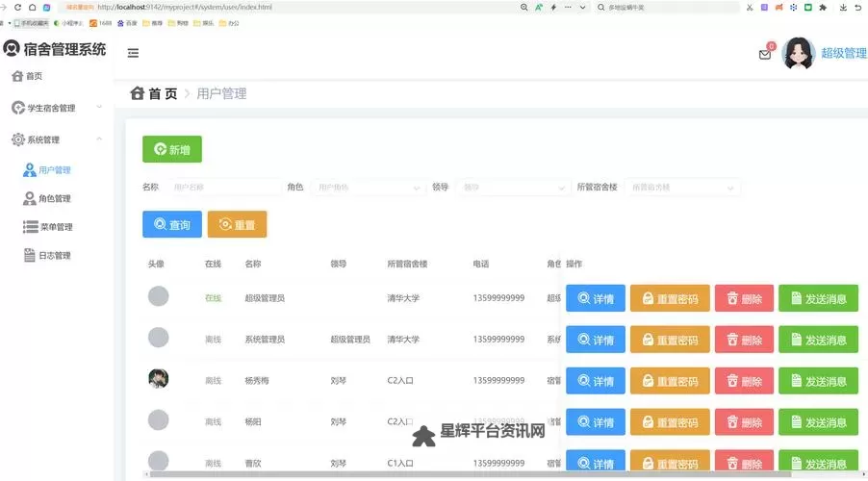Go to 首页 in the sidebar
Viewport: 868px width, 481px height.
coord(27,76)
